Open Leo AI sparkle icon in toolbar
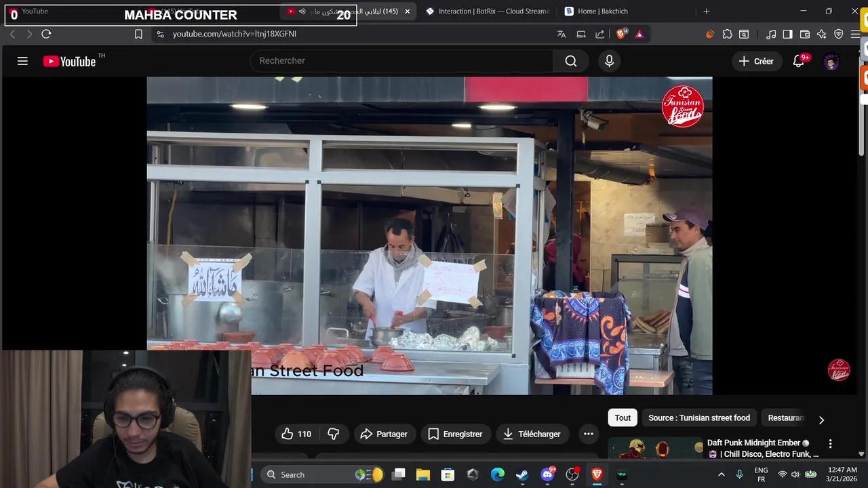 coord(822,34)
